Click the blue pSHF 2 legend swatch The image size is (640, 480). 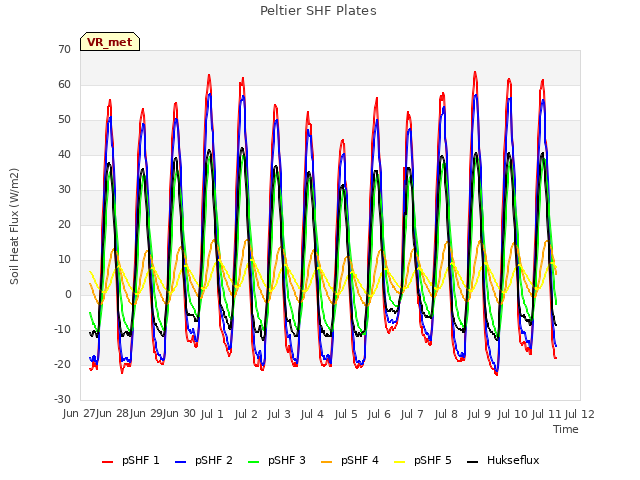(180, 462)
